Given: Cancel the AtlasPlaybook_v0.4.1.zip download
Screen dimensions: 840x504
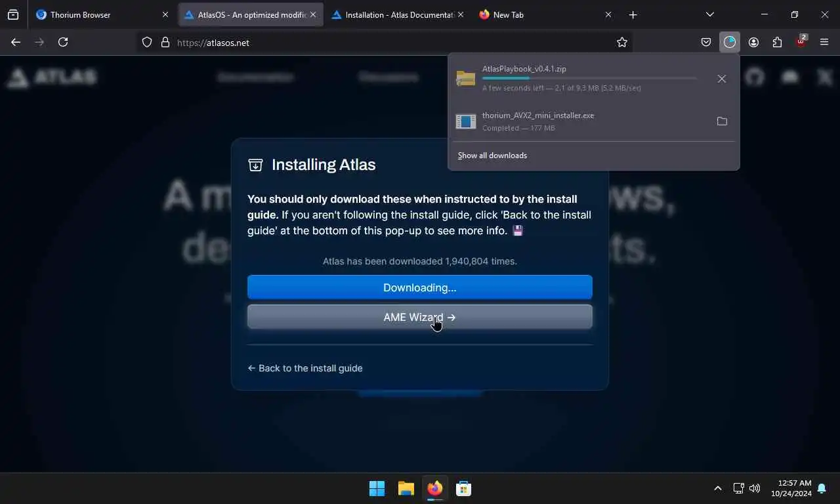Looking at the screenshot, I should click(722, 79).
